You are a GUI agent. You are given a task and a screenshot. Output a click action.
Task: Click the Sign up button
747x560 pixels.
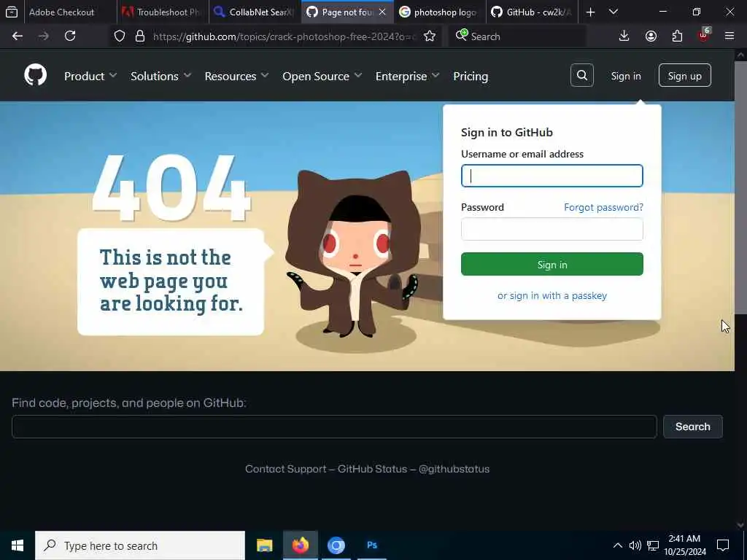coord(684,75)
